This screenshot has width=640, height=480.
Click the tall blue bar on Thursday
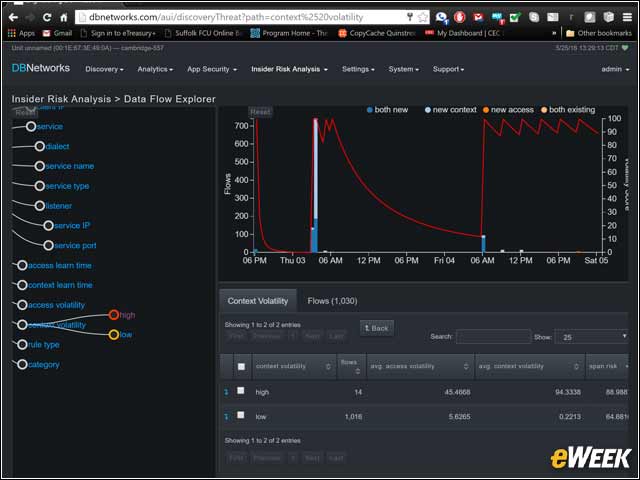tap(315, 186)
